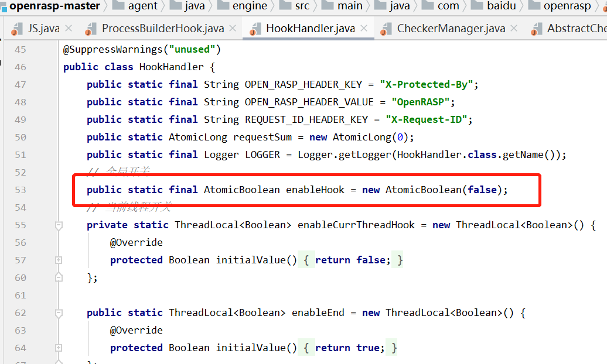Screen dimensions: 607x364
Task: Select the HookHandler.java tab
Action: tap(311, 28)
